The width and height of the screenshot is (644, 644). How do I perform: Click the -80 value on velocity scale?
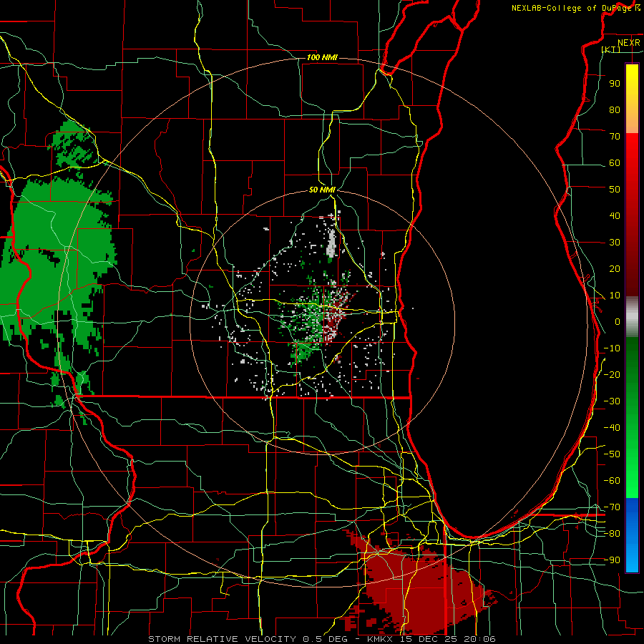(x=612, y=534)
